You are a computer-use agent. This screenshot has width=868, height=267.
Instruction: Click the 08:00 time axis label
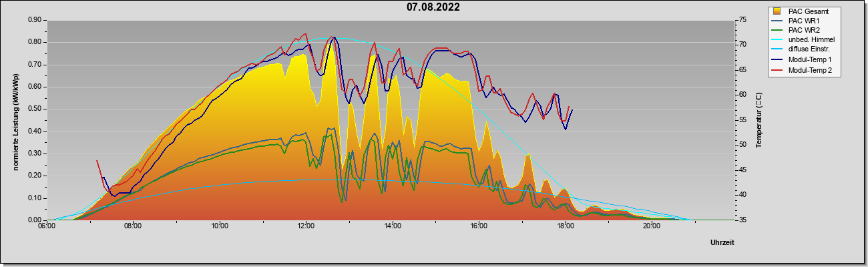point(133,226)
